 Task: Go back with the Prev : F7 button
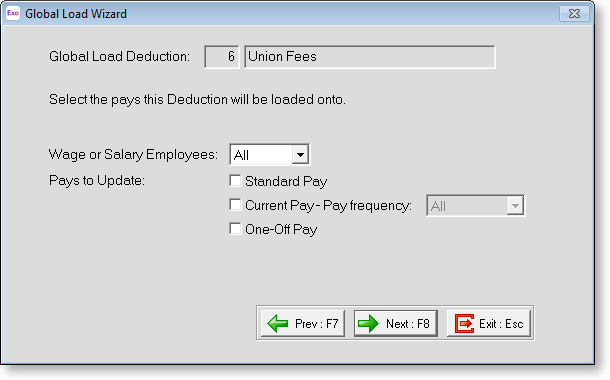303,324
